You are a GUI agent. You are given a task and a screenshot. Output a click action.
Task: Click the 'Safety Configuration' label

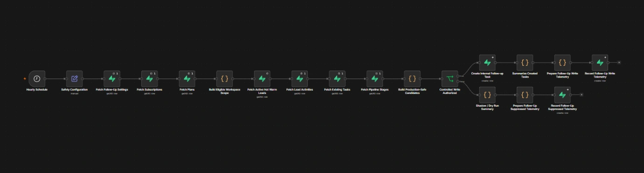74,89
